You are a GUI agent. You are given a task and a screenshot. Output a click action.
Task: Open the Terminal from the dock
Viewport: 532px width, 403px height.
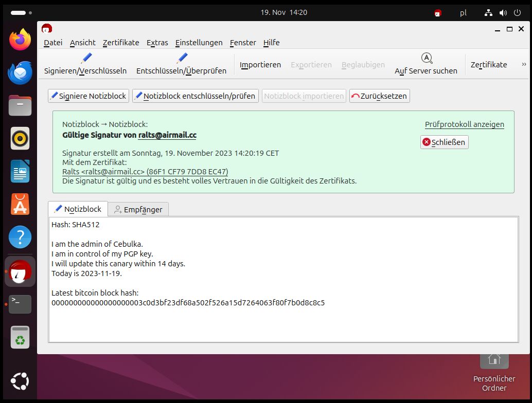point(20,304)
